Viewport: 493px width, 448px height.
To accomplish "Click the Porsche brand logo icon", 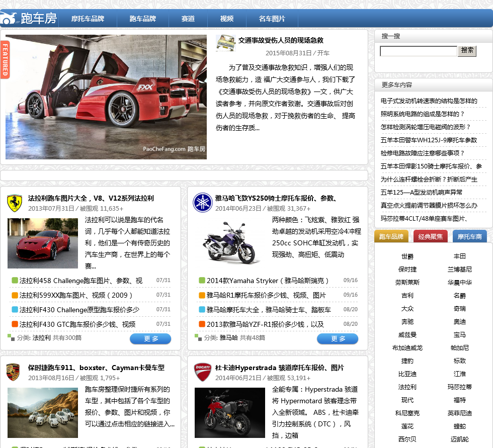I will click(13, 372).
